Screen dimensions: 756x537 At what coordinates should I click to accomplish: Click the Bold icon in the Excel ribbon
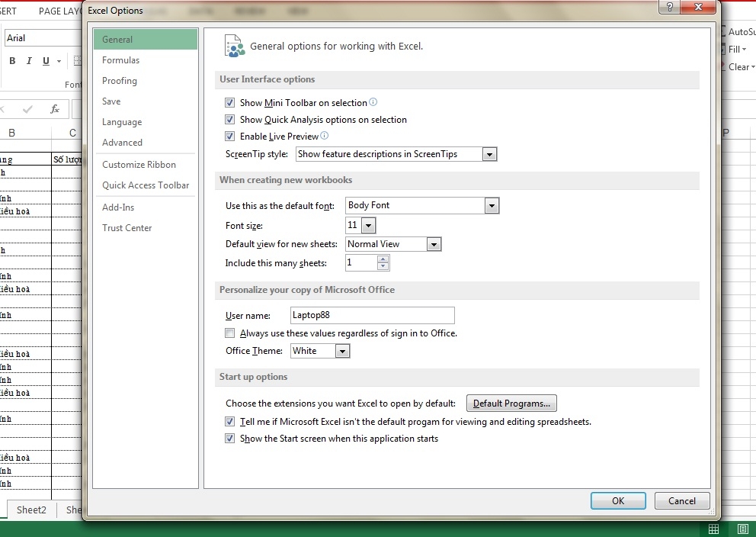click(x=12, y=61)
